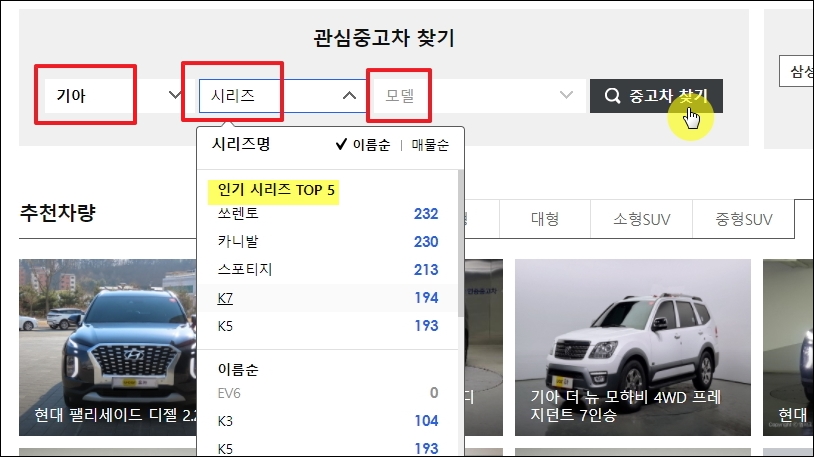Click the 213 count beside 스포티지

point(426,270)
